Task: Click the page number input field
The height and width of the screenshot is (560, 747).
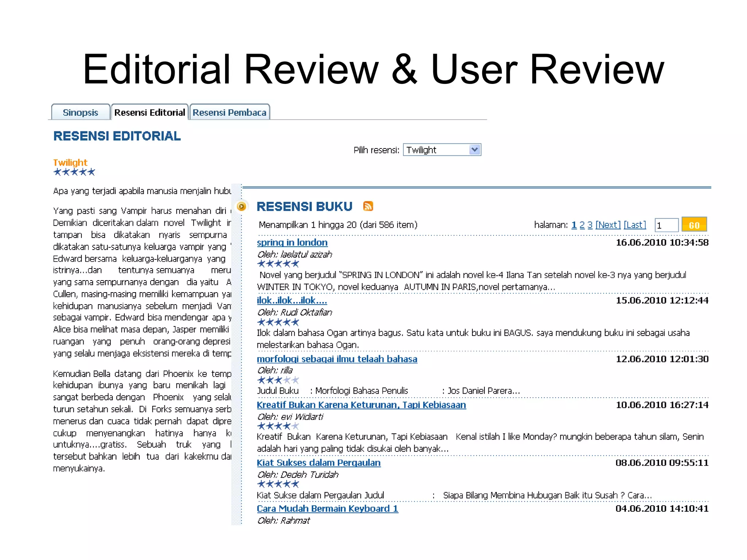Action: pos(666,225)
